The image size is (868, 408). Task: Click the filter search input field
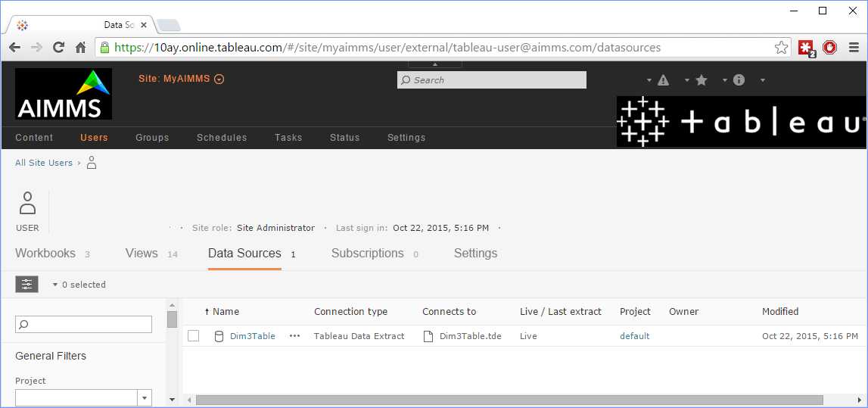[x=83, y=325]
